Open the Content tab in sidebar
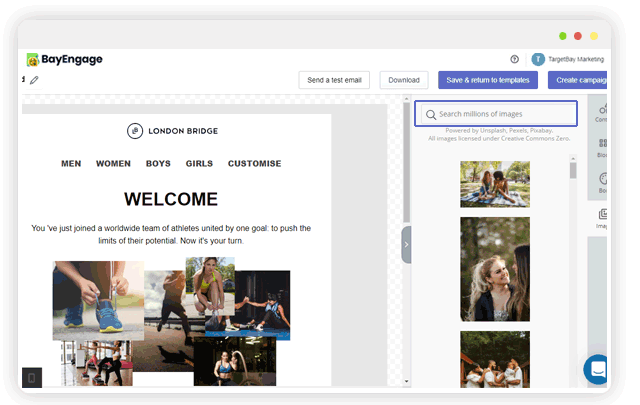Screen dimensions: 640x405 point(602,113)
